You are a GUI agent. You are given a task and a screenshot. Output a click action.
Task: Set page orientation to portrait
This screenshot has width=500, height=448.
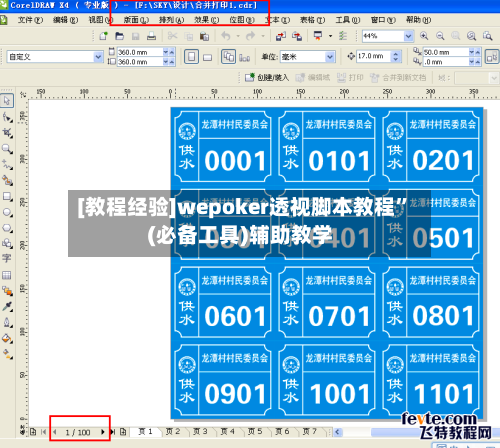click(x=191, y=57)
